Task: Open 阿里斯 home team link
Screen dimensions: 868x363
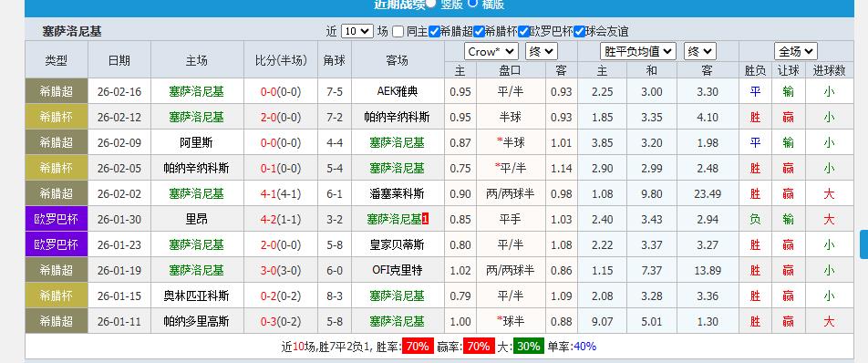Action: pyautogui.click(x=197, y=143)
